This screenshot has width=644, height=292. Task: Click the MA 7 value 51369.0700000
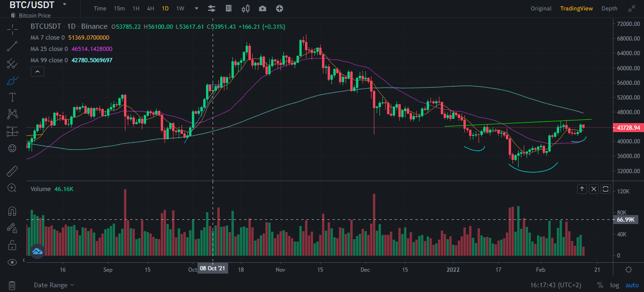89,38
